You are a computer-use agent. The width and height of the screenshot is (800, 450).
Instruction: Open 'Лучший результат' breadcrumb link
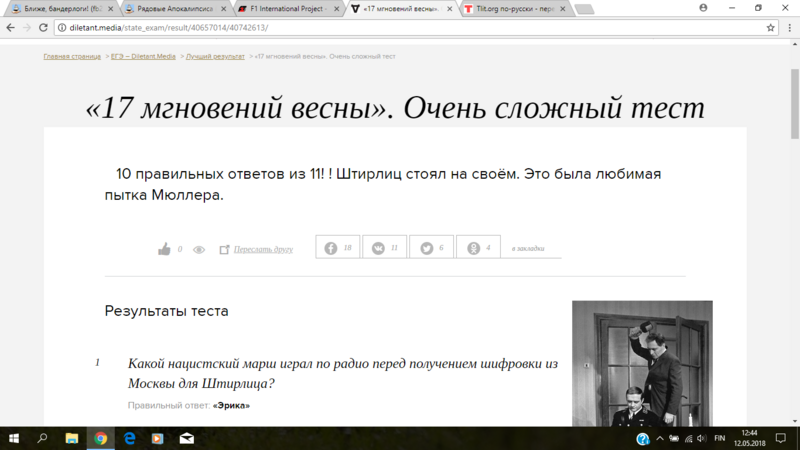coord(215,57)
